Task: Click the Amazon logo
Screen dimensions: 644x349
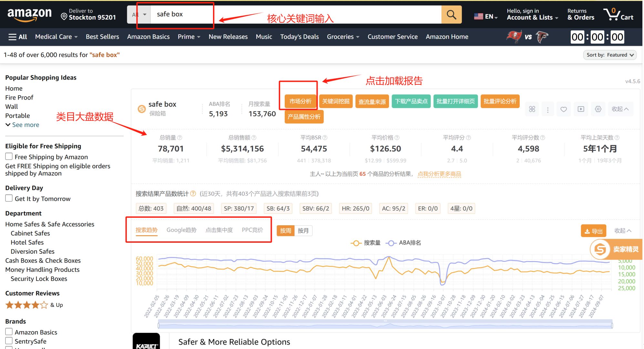Action: (x=29, y=15)
